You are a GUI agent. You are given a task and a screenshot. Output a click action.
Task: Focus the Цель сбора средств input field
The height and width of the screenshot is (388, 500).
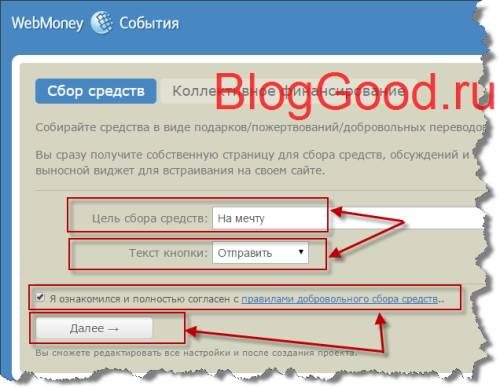[348, 218]
